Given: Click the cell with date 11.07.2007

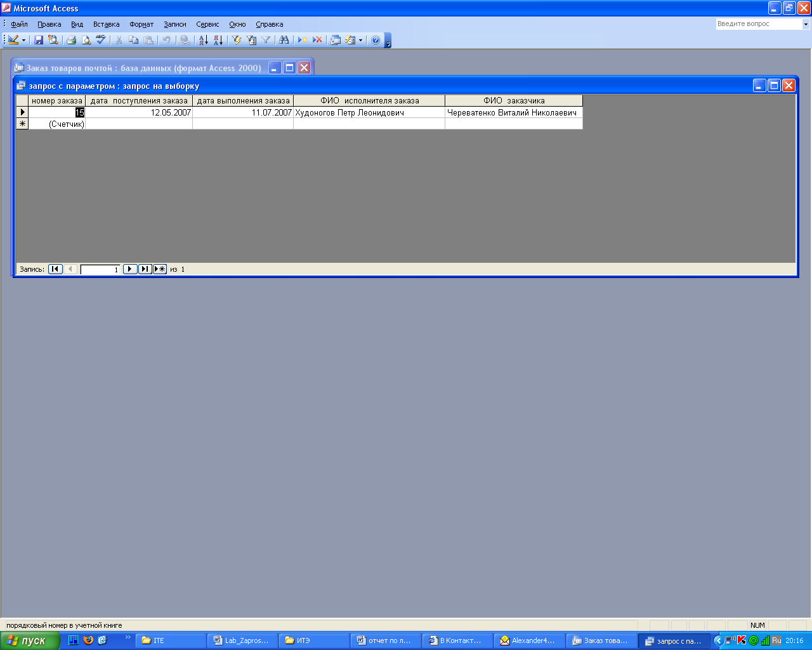Looking at the screenshot, I should (243, 112).
